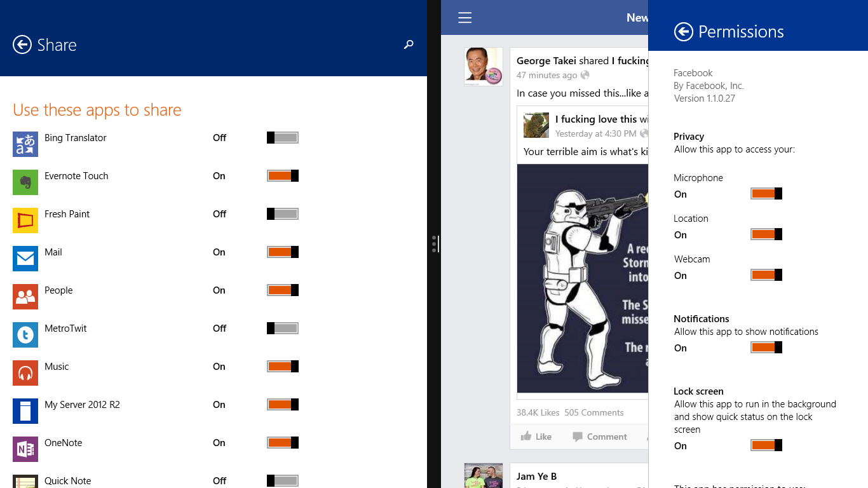This screenshot has height=488, width=868.
Task: Turn off Facebook Webcam permission
Action: [x=766, y=275]
